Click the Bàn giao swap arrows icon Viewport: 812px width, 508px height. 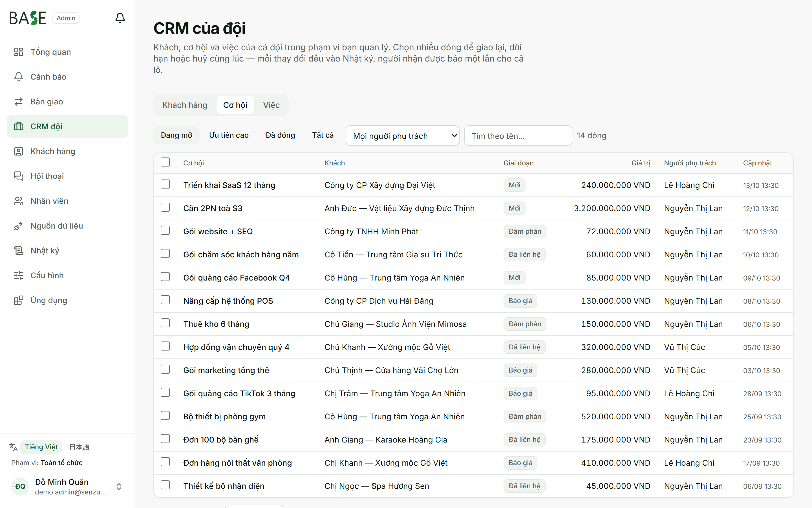[x=18, y=102]
